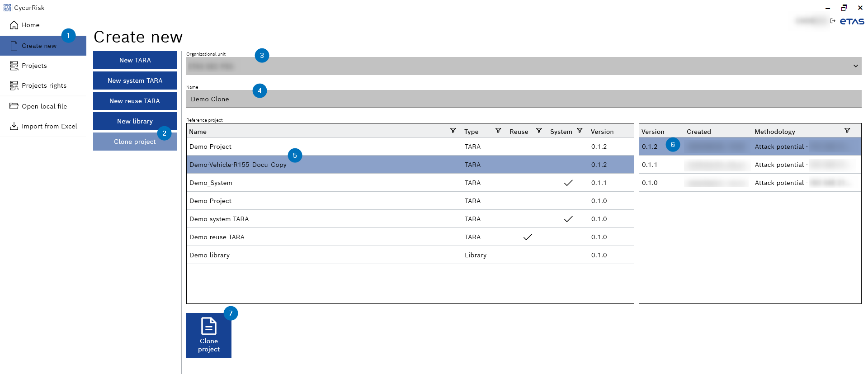Edit the Name field containing Demo Clone
Viewport: 868px width, 374px height.
(x=524, y=99)
